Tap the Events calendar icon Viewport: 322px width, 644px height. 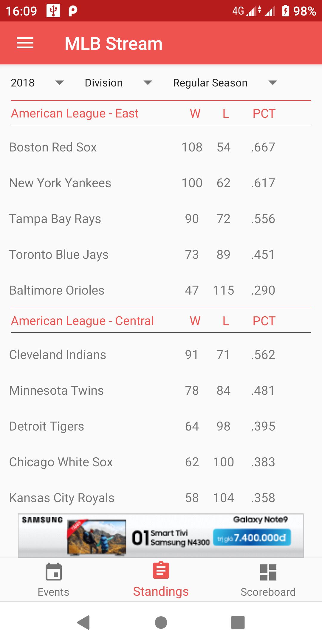54,572
